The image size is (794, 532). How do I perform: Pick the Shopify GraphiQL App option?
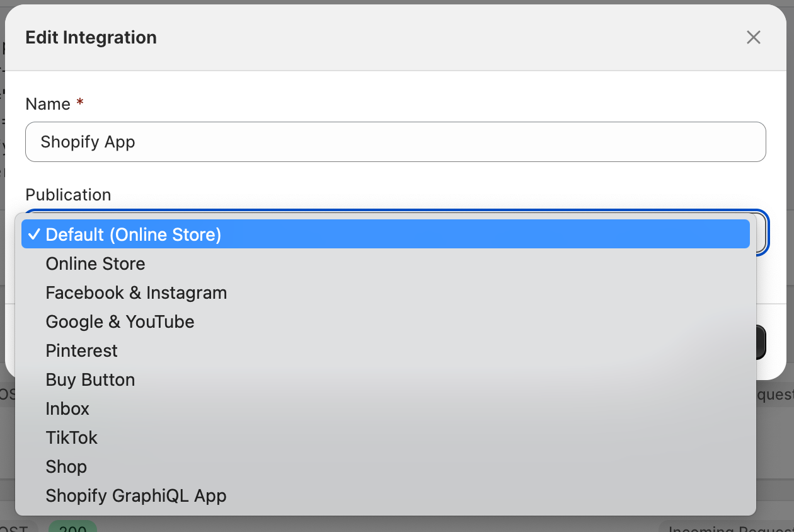(x=136, y=495)
